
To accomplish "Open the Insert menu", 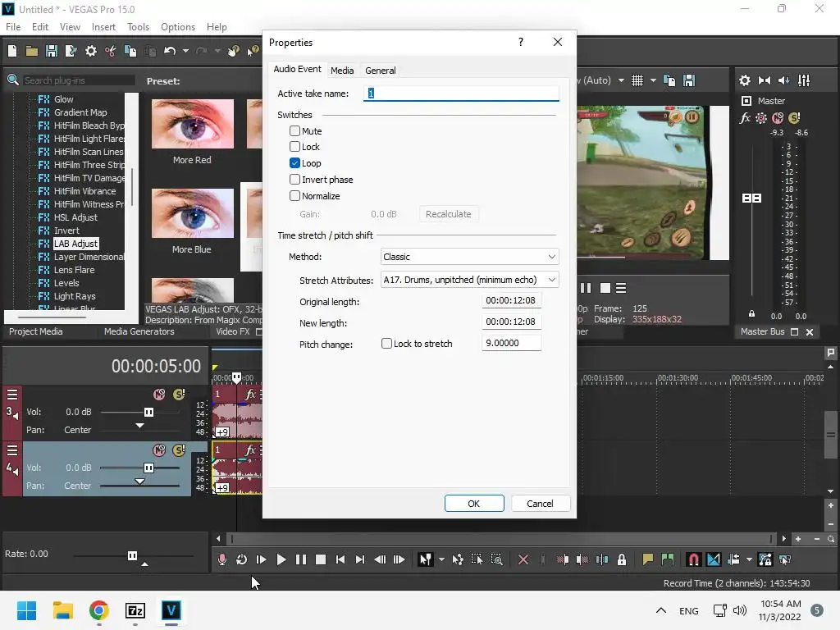I will 103,27.
